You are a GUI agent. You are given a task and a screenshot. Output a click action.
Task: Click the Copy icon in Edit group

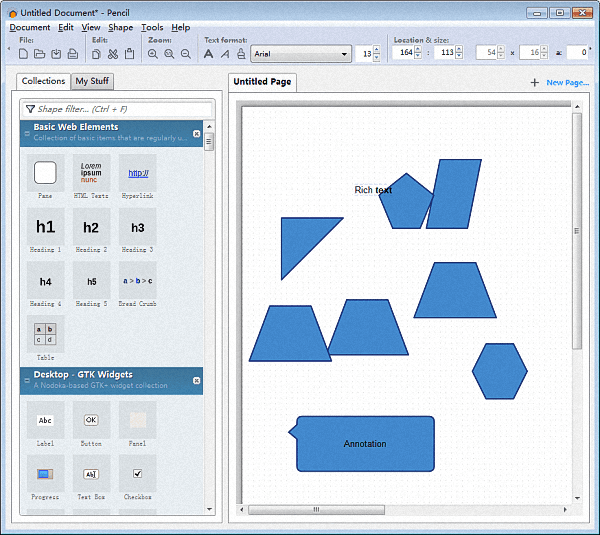pos(96,54)
